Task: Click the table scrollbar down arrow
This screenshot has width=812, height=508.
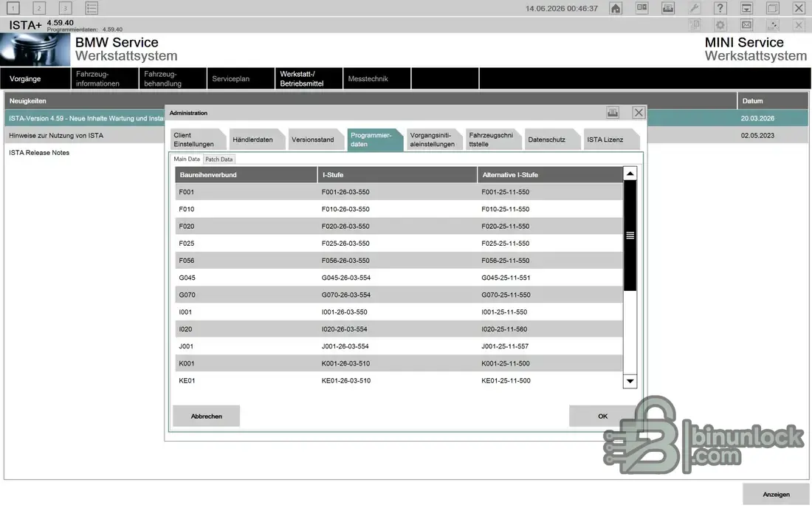Action: pyautogui.click(x=630, y=381)
